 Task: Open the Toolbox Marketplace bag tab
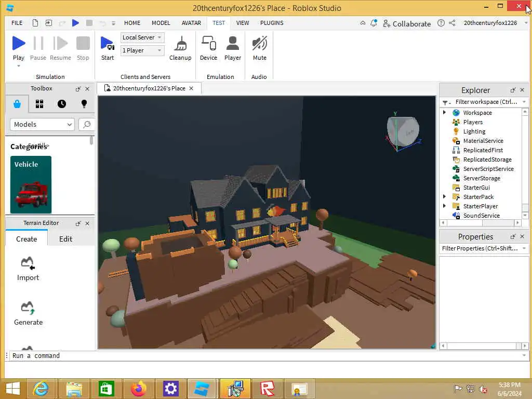click(x=17, y=104)
